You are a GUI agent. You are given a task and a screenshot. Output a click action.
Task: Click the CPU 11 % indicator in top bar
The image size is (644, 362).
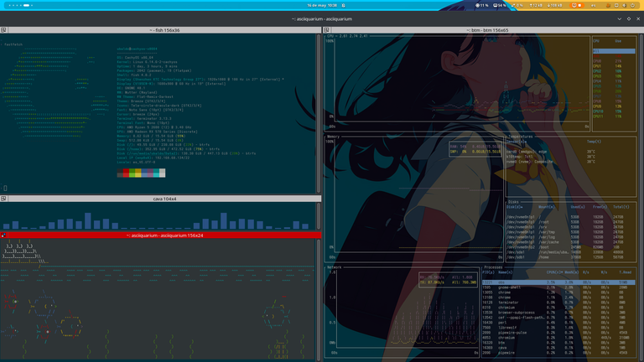pos(482,5)
